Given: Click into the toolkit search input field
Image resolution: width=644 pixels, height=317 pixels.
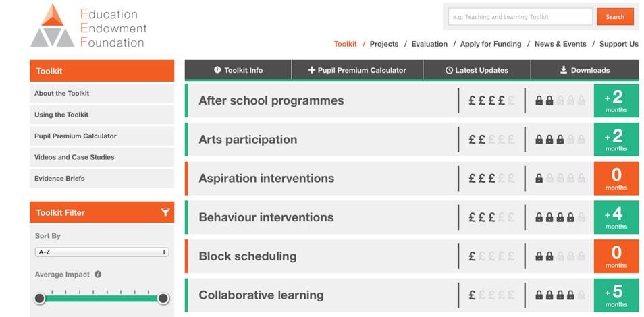Looking at the screenshot, I should click(520, 17).
